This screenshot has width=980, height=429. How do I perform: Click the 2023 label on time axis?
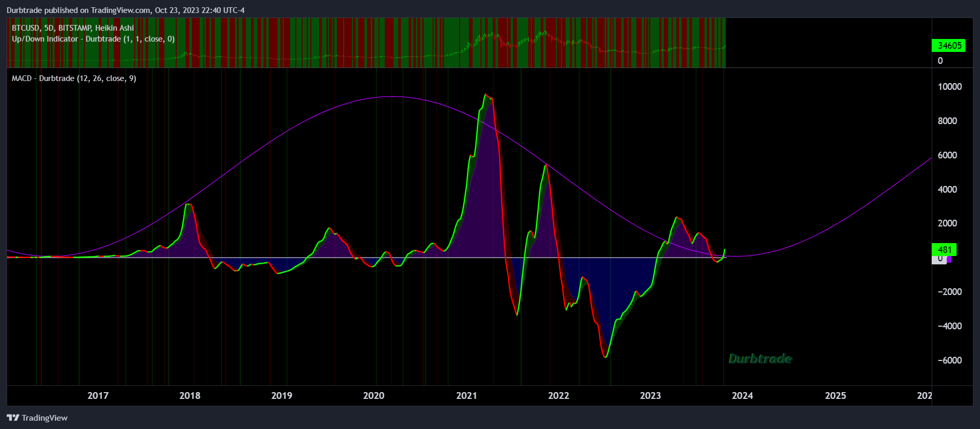650,396
